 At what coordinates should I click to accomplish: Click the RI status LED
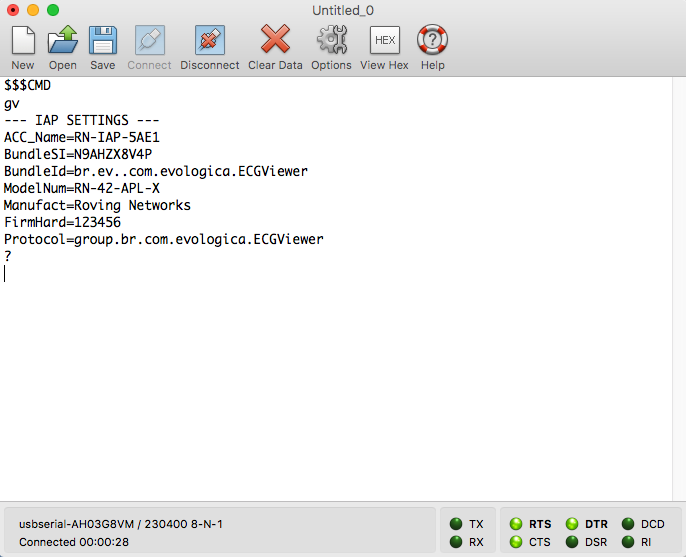[628, 542]
